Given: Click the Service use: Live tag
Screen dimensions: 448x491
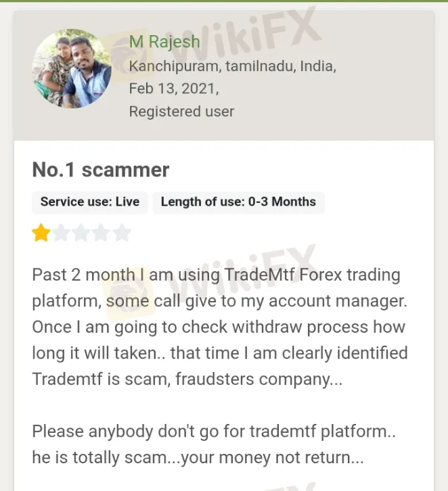Looking at the screenshot, I should [x=90, y=202].
